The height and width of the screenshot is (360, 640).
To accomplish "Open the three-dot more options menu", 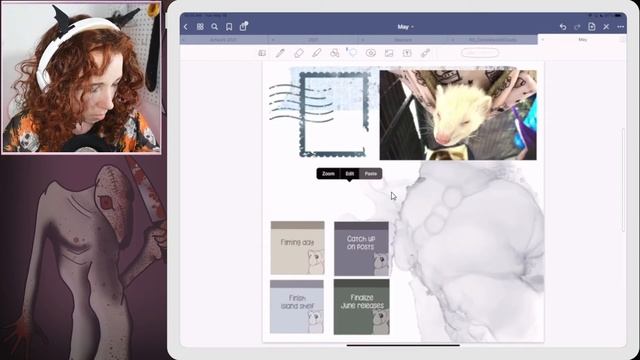I will pyautogui.click(x=621, y=27).
